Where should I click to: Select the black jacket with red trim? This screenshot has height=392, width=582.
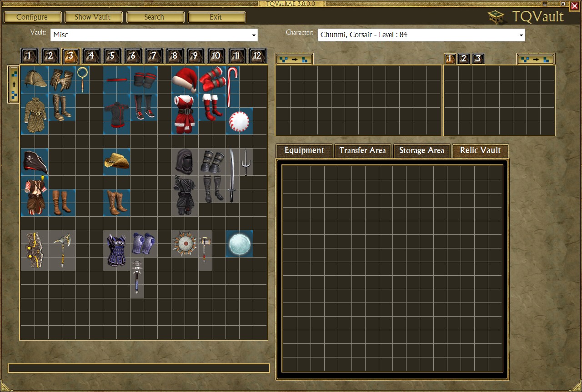point(116,114)
